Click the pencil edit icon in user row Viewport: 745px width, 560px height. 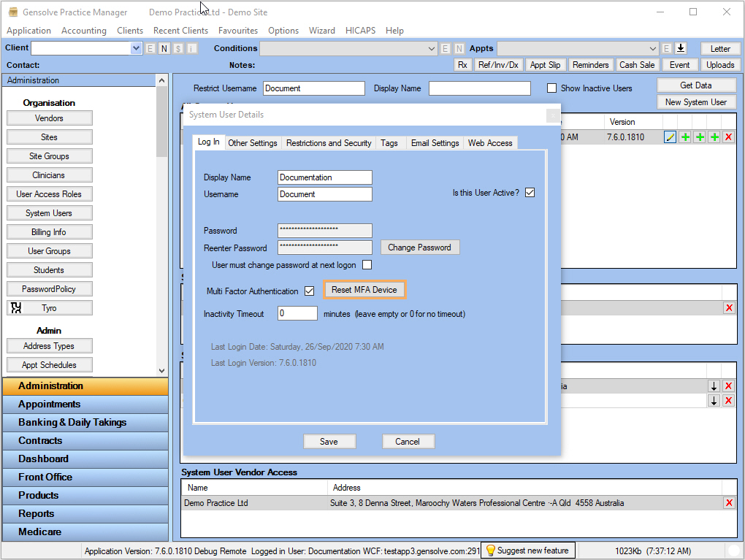(670, 137)
